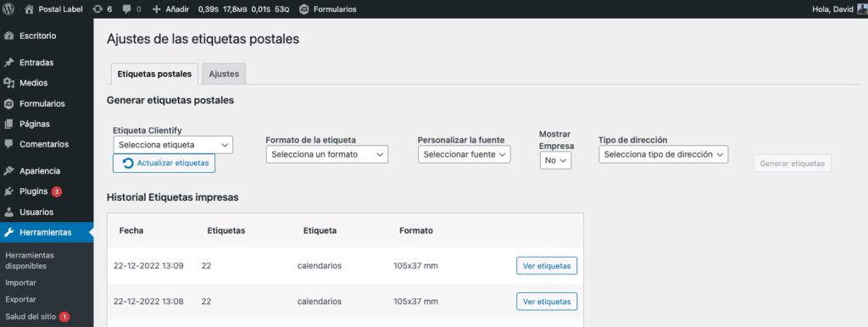The height and width of the screenshot is (327, 868).
Task: Expand the Etiqueta Clientify dropdown
Action: pyautogui.click(x=173, y=145)
